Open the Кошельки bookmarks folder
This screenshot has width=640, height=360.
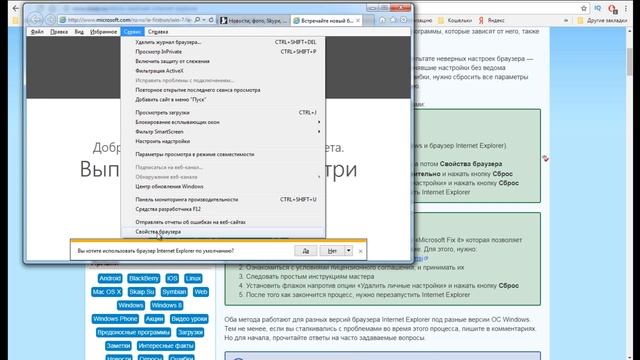(455, 20)
